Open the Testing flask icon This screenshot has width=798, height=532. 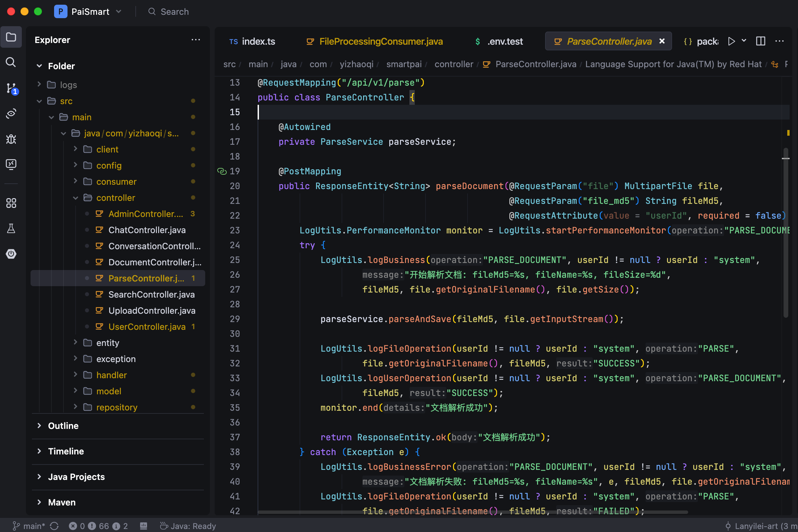pos(11,228)
